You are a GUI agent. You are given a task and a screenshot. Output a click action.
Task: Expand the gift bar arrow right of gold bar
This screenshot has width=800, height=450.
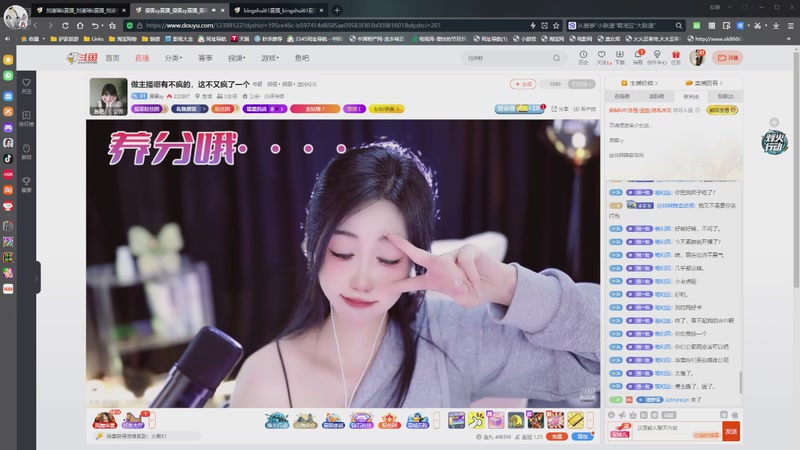[x=590, y=420]
